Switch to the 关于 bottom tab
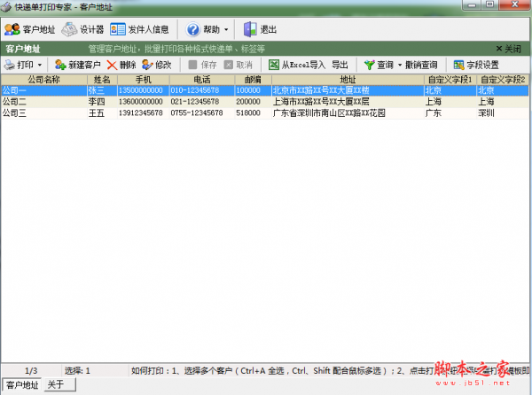 (59, 384)
